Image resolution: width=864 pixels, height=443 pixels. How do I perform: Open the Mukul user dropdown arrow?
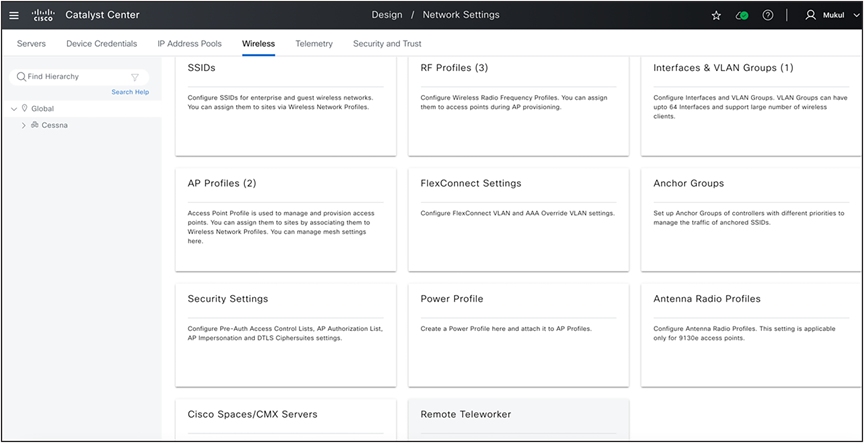855,16
